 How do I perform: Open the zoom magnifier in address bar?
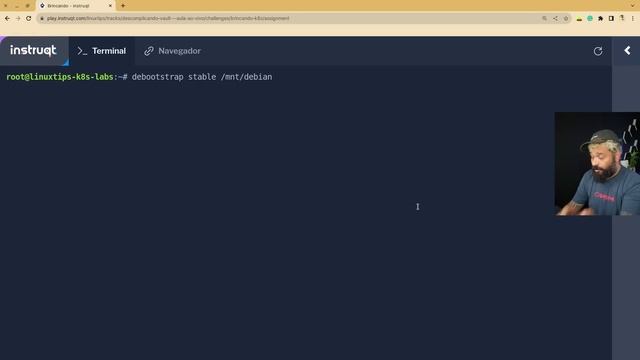(x=544, y=18)
